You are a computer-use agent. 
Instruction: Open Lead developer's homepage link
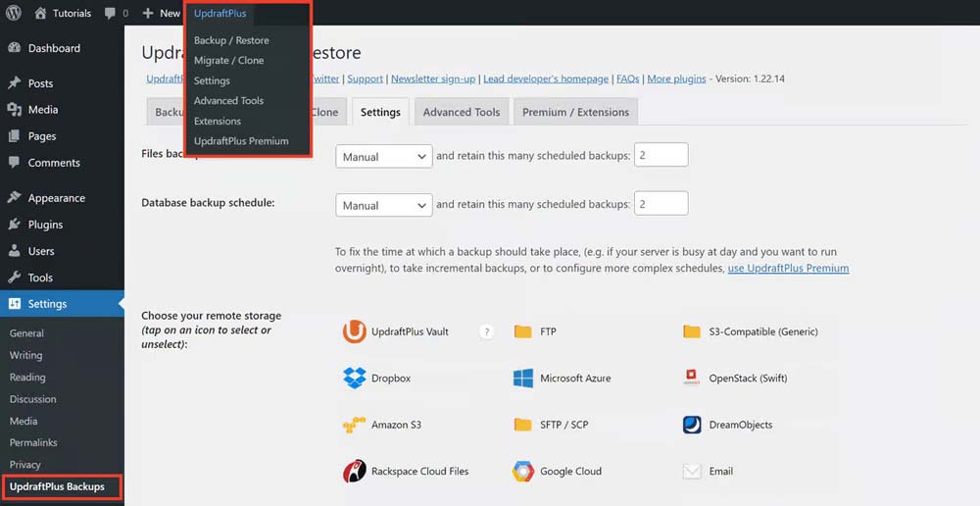546,78
